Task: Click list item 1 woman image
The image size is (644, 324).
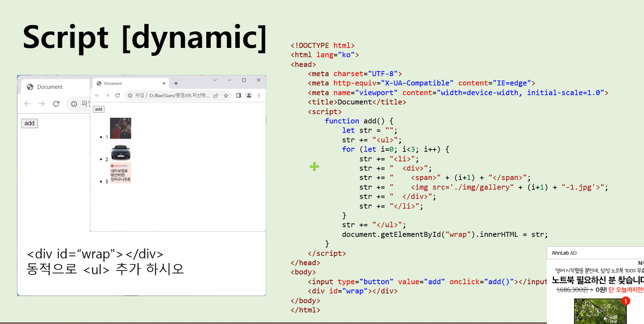Action: tap(120, 128)
